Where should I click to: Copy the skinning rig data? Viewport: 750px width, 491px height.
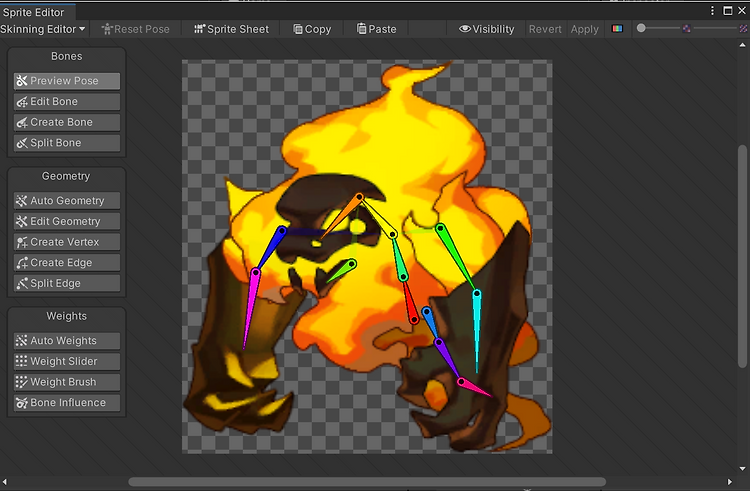point(312,29)
